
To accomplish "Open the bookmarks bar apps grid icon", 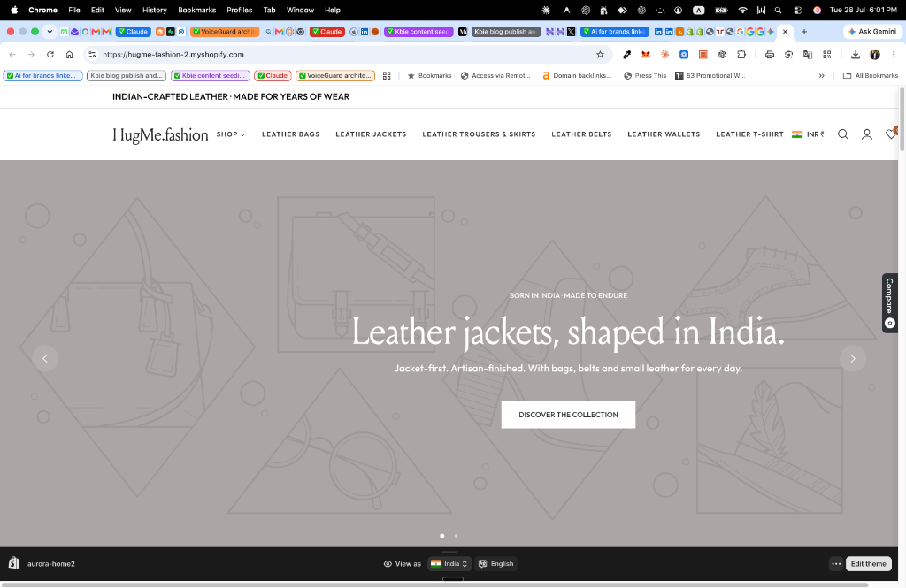I will point(387,76).
